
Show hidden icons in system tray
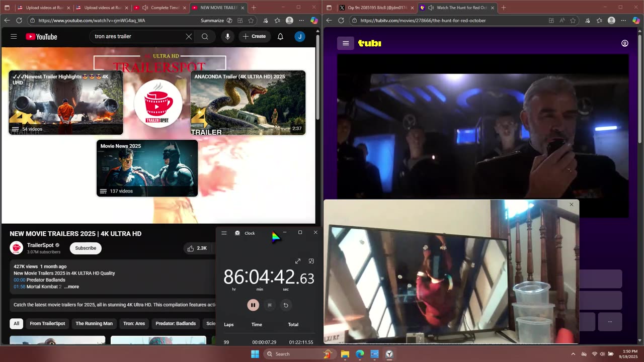[573, 354]
